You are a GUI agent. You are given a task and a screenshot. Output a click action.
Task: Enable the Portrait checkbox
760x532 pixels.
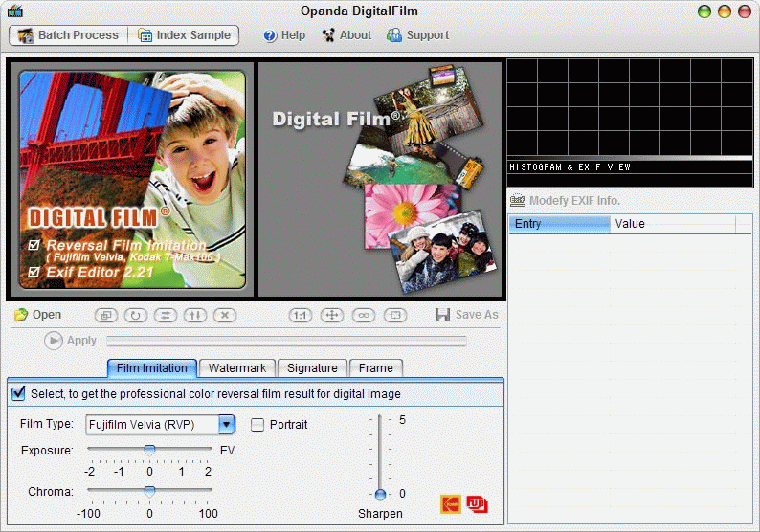click(x=257, y=425)
